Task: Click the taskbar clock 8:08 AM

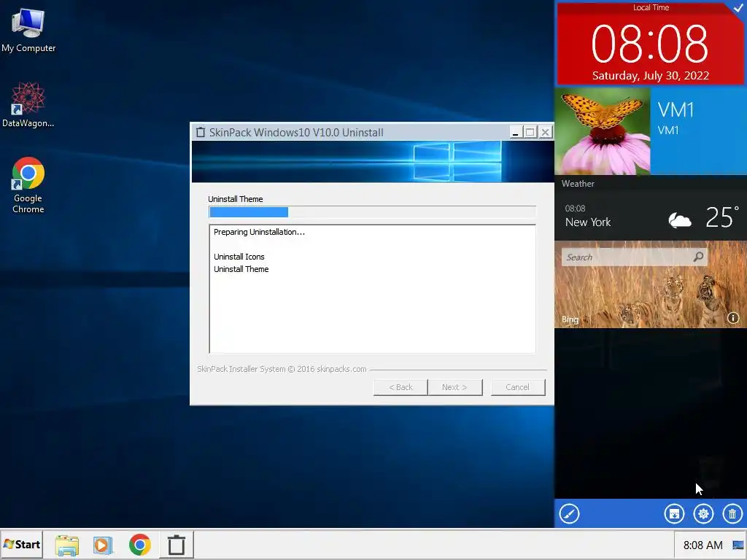Action: (x=703, y=545)
